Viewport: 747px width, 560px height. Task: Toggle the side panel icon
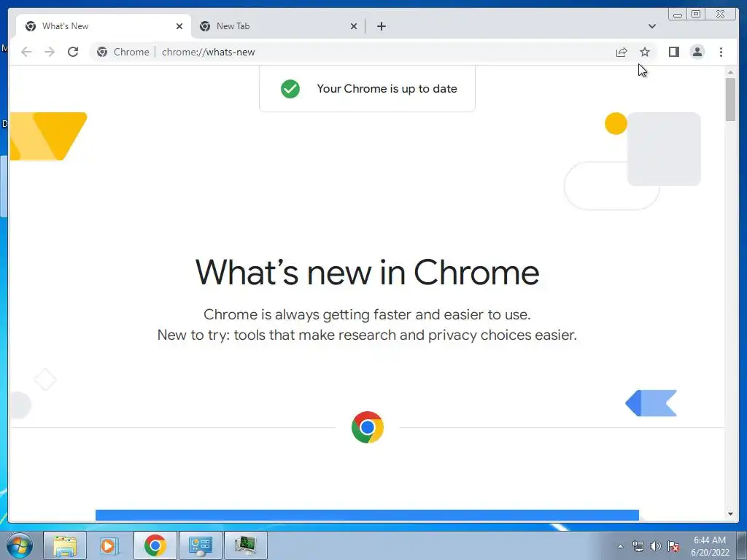pyautogui.click(x=673, y=52)
